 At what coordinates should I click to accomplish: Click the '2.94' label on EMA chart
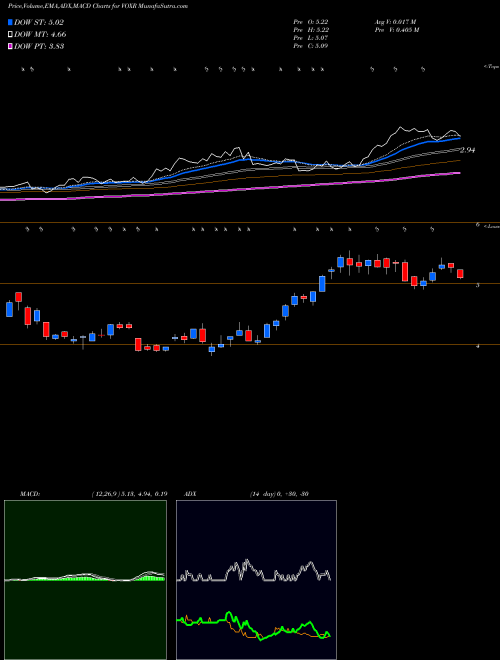click(x=468, y=150)
